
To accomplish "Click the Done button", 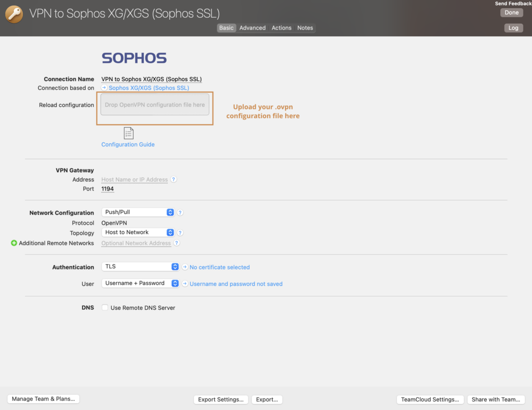I will tap(511, 12).
